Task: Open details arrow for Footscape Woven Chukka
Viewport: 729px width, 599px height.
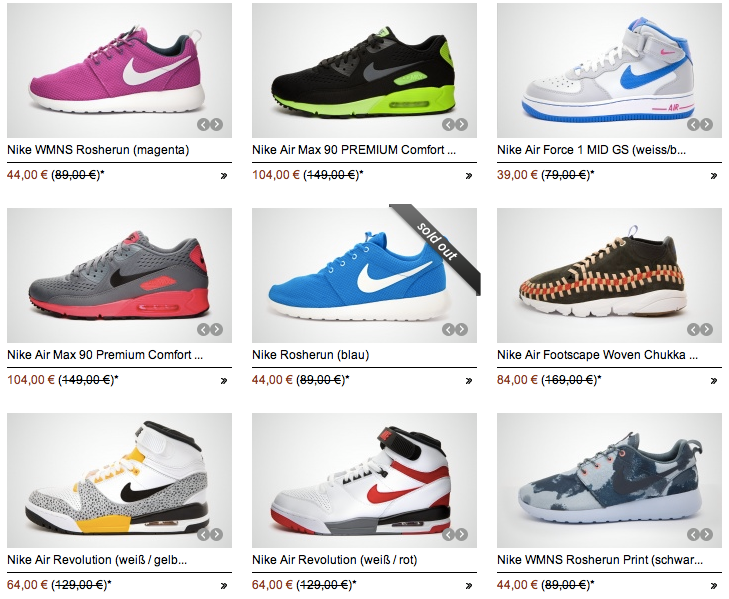Action: [x=714, y=381]
